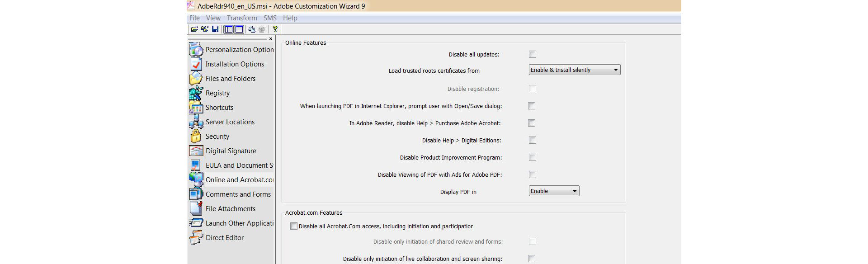868x264 pixels.
Task: Select the Files and Folders icon
Action: tap(196, 78)
